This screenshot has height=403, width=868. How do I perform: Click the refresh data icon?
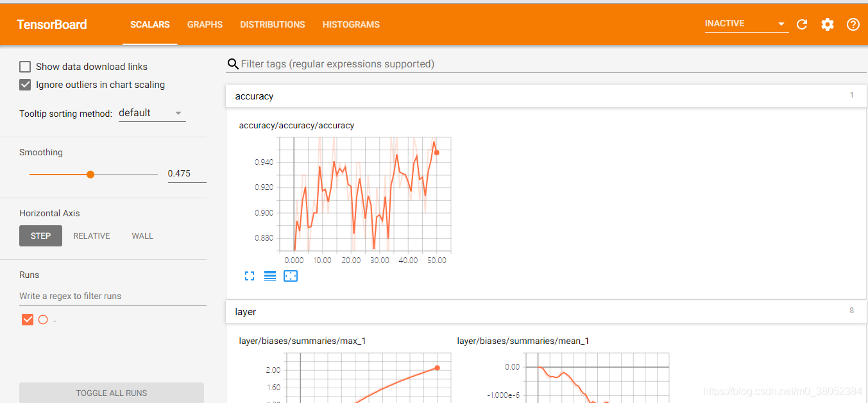[x=801, y=24]
